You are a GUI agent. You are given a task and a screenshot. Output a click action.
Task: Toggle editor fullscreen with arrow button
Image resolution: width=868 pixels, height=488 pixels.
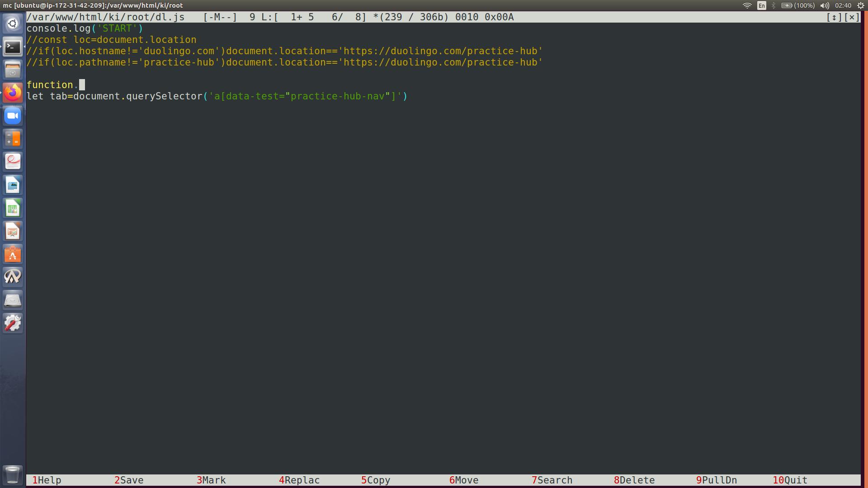point(834,17)
